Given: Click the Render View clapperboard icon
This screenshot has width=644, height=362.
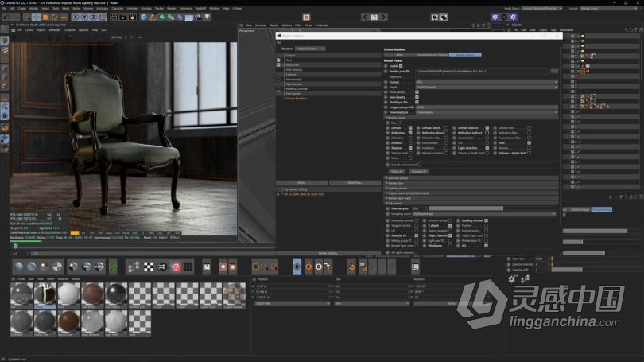Looking at the screenshot, I should 114,18.
